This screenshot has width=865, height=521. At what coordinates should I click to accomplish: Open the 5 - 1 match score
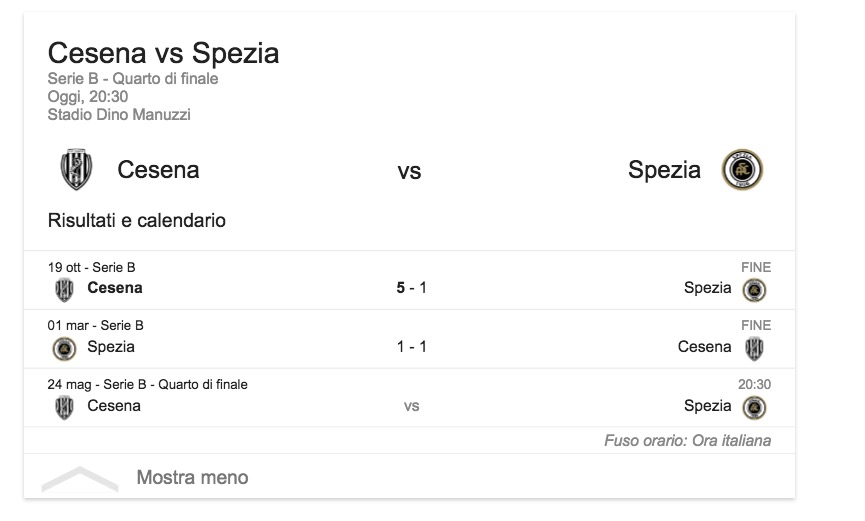click(x=411, y=288)
